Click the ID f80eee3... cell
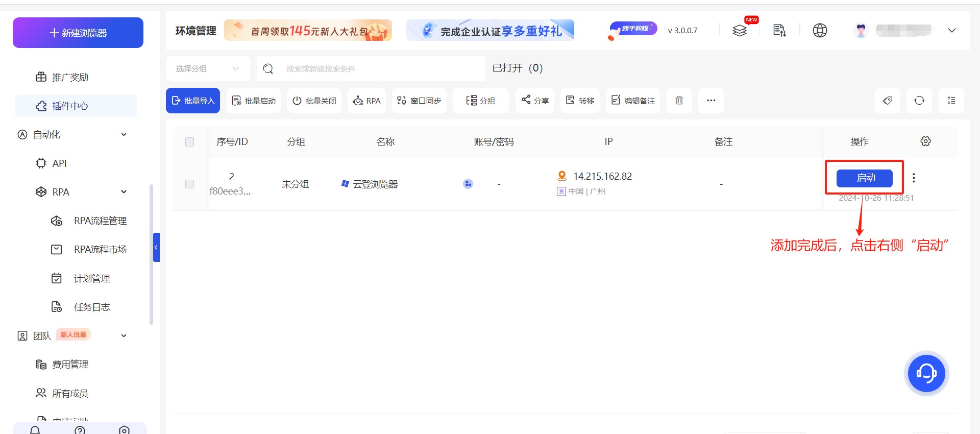The width and height of the screenshot is (980, 434). (x=230, y=191)
